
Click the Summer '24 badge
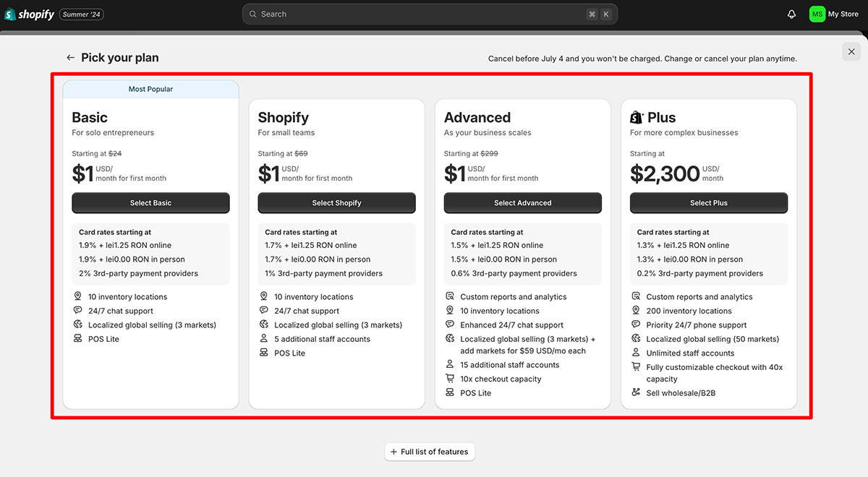81,14
